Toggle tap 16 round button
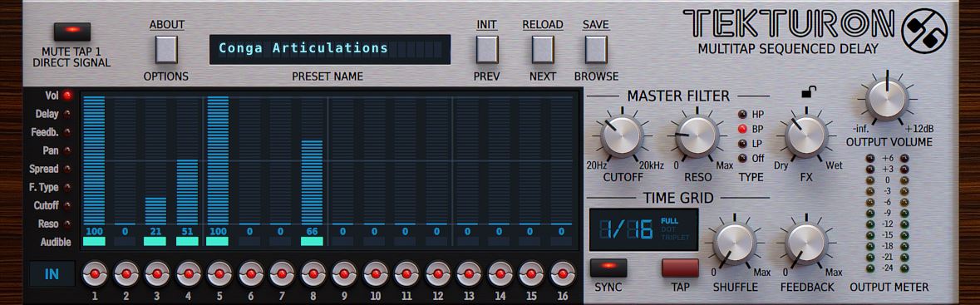Image resolution: width=980 pixels, height=305 pixels. 562,273
